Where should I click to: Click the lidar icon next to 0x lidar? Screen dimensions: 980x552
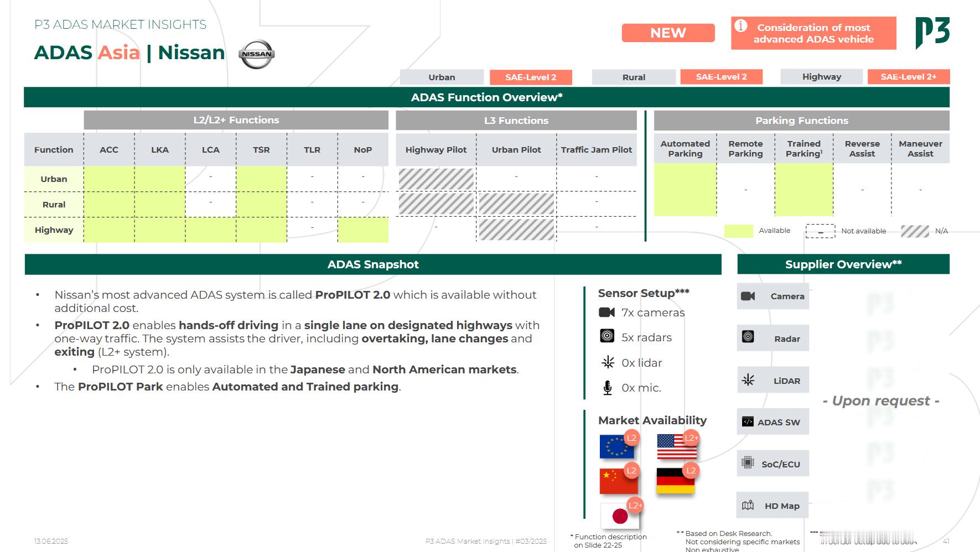(x=608, y=362)
